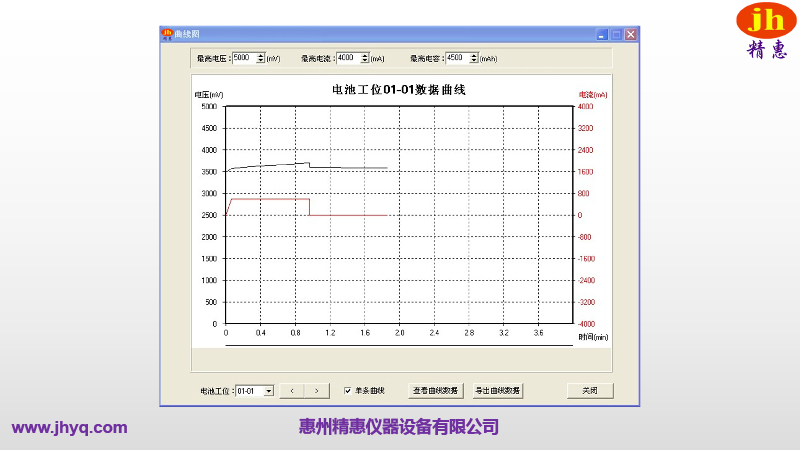Focus the max current field showing 4000
The image size is (800, 450).
click(348, 58)
